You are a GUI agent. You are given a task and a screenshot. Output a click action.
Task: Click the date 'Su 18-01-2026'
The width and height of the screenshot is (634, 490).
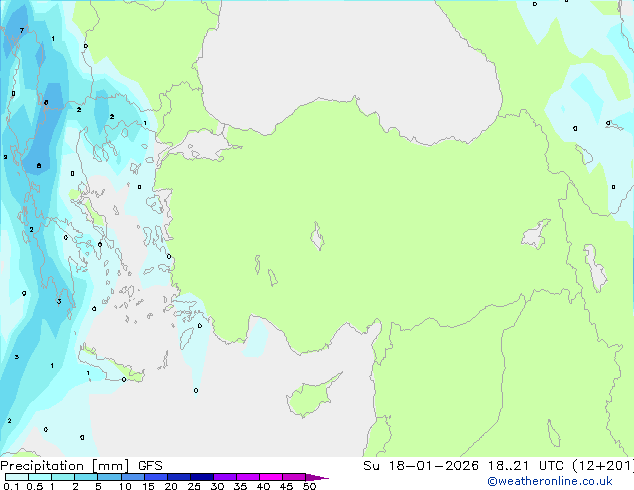[x=421, y=466]
